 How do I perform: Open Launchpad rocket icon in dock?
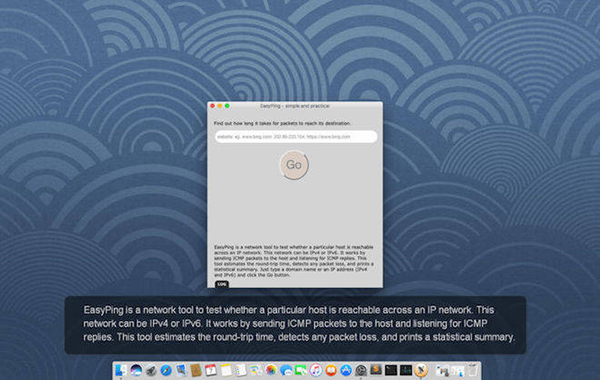(151, 370)
